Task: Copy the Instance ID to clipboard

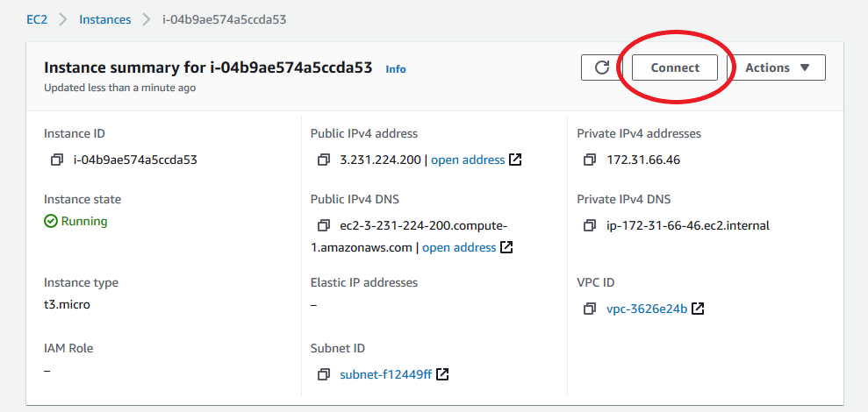Action: pyautogui.click(x=57, y=160)
